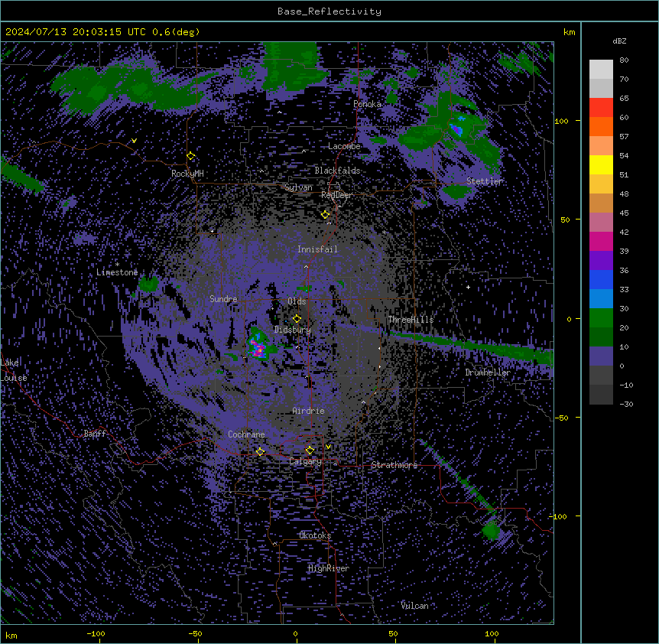Viewport: 659px width, 644px height.
Task: Click the Banff label
Action: point(95,434)
